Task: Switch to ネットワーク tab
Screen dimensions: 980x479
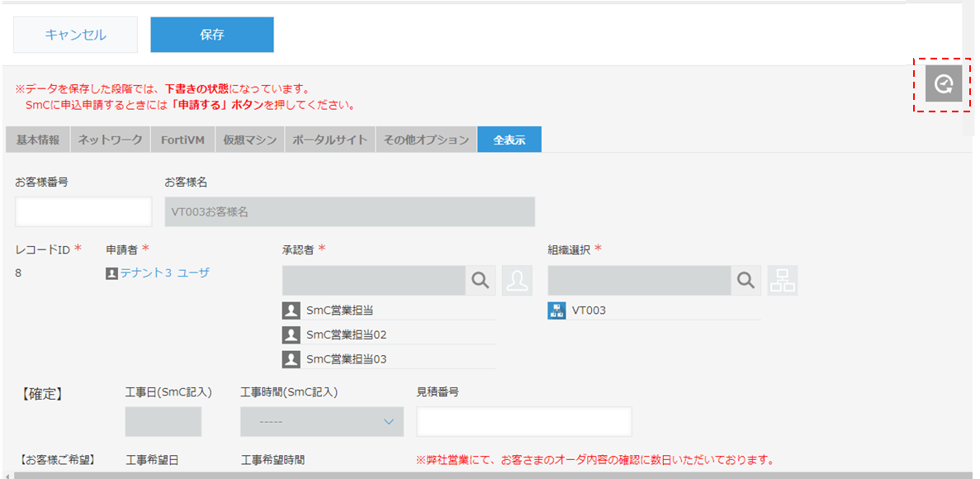Action: pyautogui.click(x=111, y=140)
